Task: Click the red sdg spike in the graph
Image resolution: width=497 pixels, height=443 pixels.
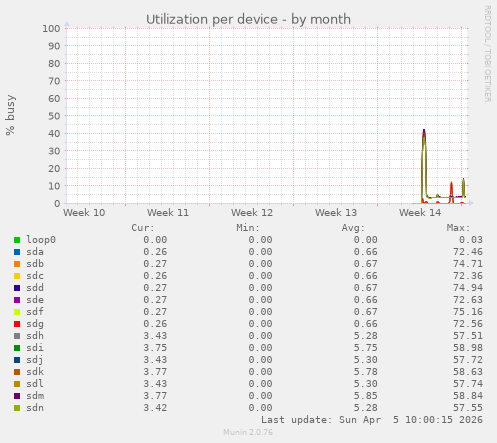Action: tap(451, 192)
